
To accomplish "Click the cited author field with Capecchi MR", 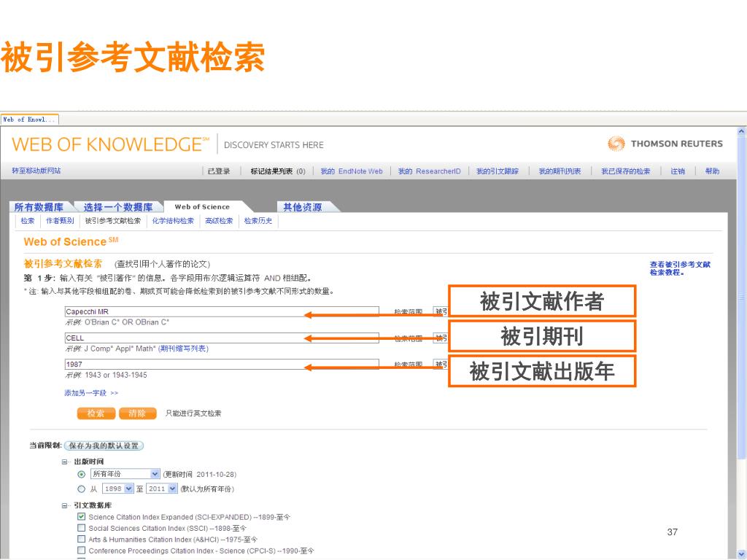I will click(x=222, y=311).
